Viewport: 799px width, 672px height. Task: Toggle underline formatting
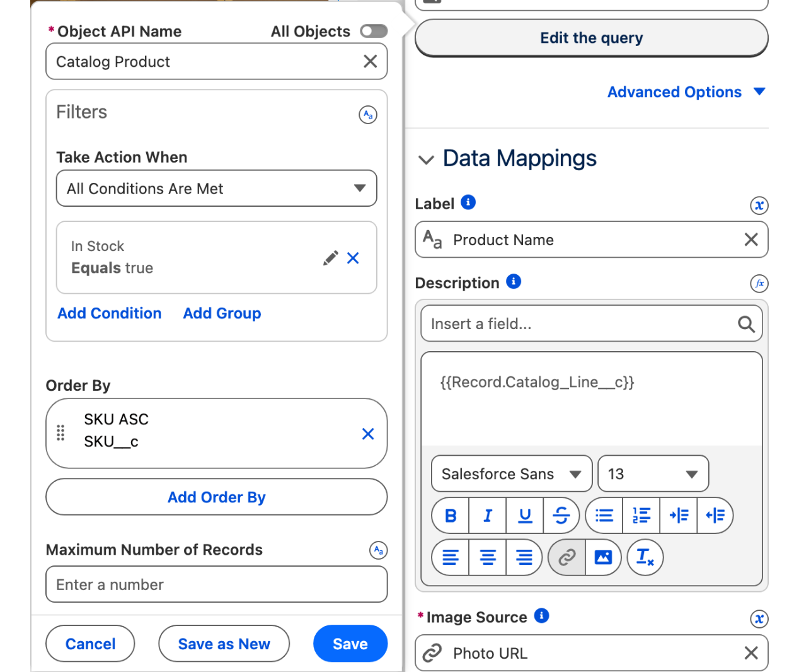tap(524, 516)
